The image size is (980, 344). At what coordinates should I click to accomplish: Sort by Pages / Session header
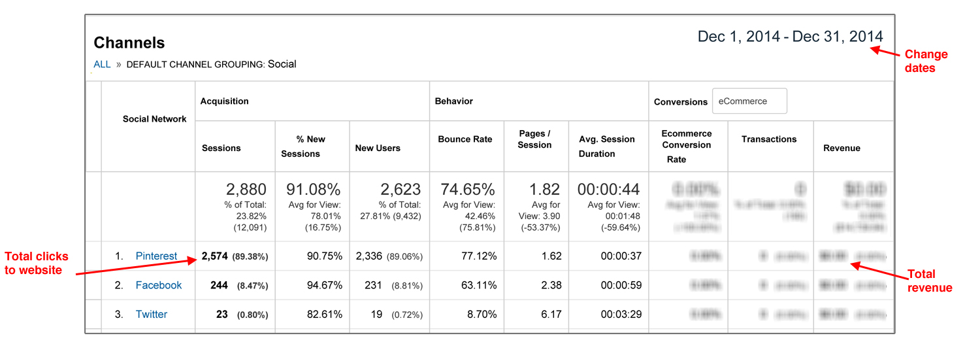(534, 139)
